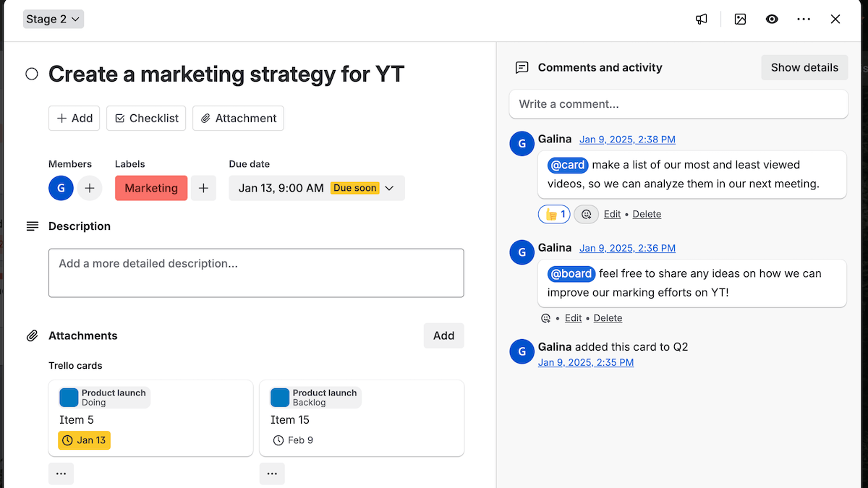Click the speech bubble icon beside Comments and activity

(522, 67)
